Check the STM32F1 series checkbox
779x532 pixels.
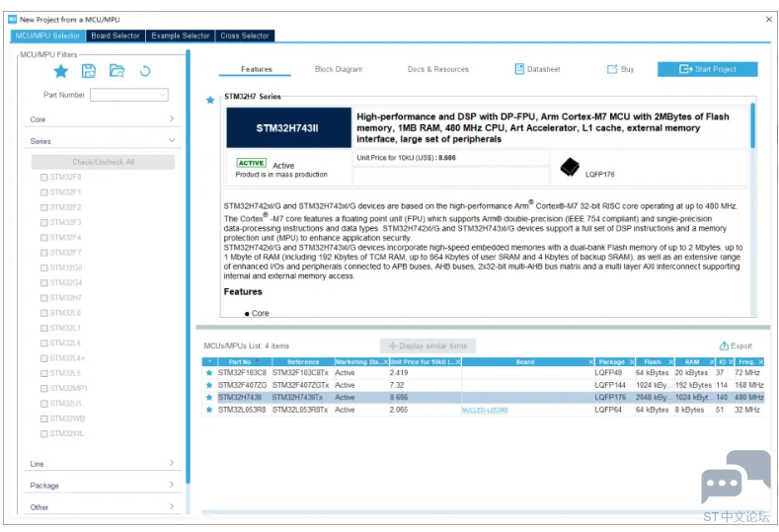(44, 192)
